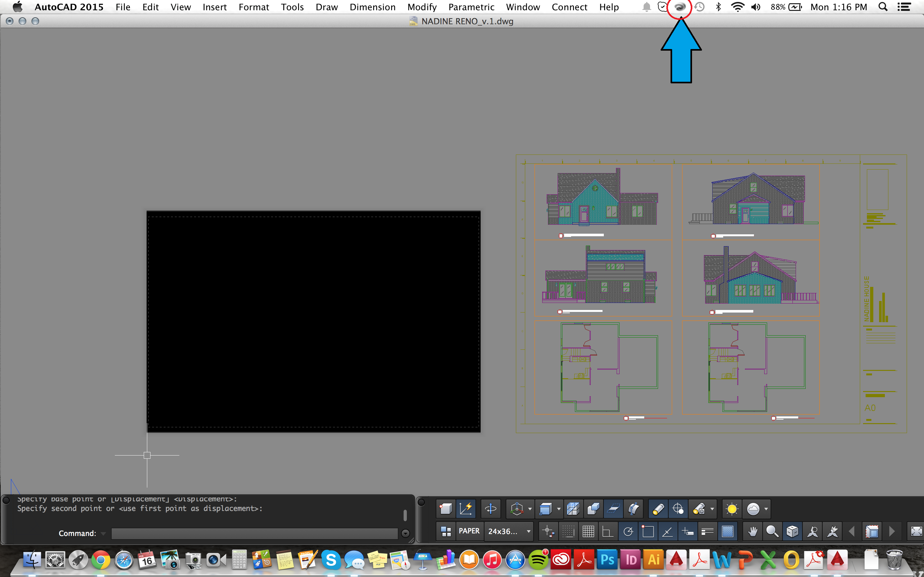The width and height of the screenshot is (924, 577).
Task: Toggle PAPER space button in status bar
Action: point(468,531)
